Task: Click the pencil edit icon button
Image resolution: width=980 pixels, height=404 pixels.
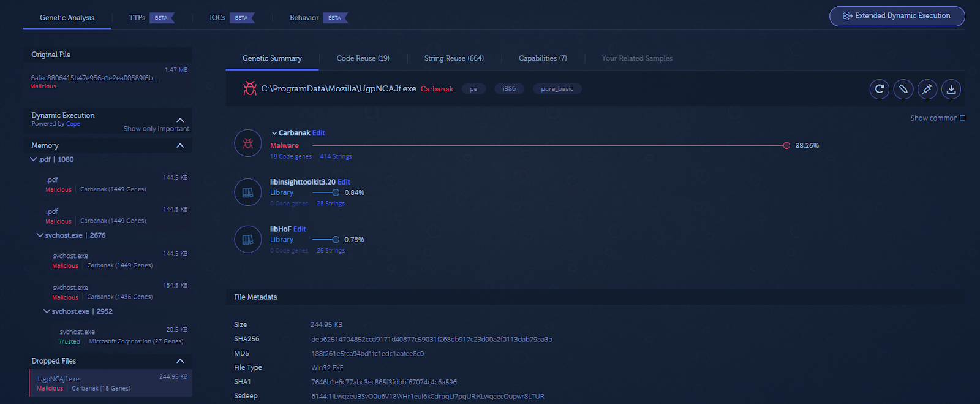Action: pos(903,89)
